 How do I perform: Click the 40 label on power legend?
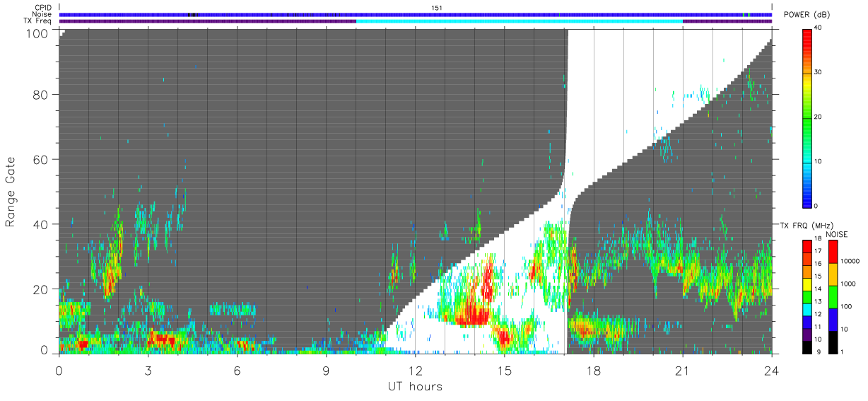[819, 28]
